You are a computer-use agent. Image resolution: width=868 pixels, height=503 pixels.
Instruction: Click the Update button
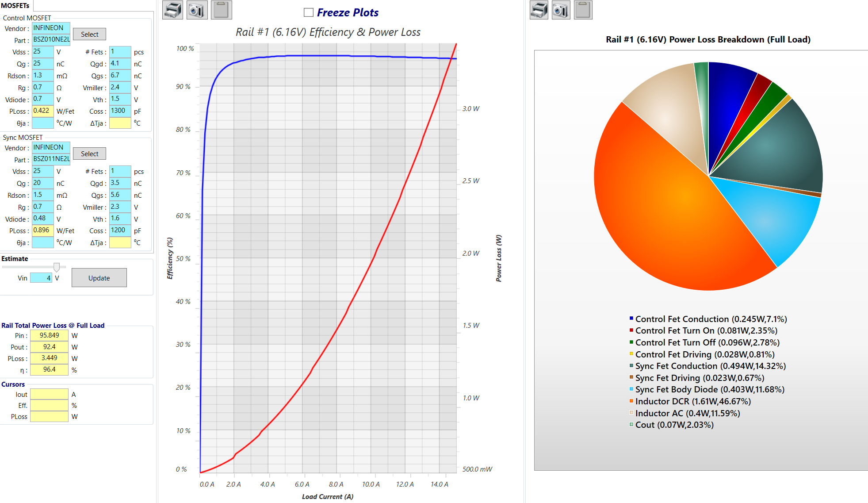(99, 278)
